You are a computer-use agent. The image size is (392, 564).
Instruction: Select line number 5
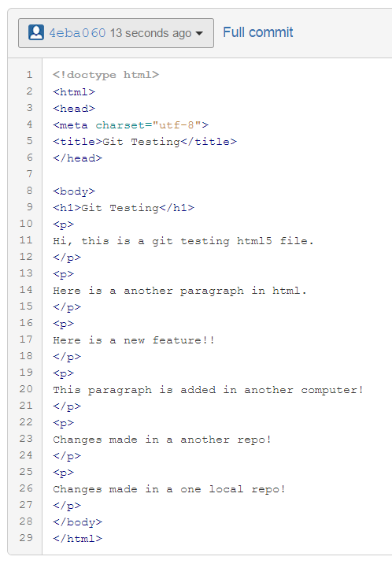(x=29, y=141)
